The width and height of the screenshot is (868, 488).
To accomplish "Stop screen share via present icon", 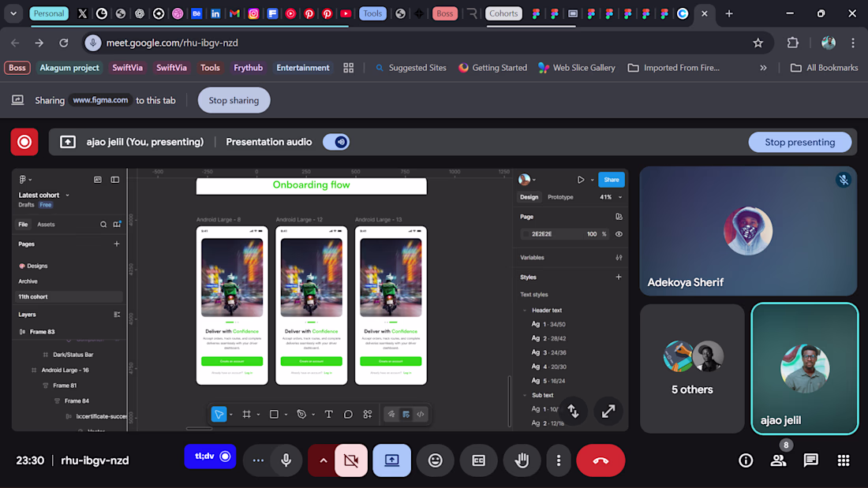I will [391, 460].
